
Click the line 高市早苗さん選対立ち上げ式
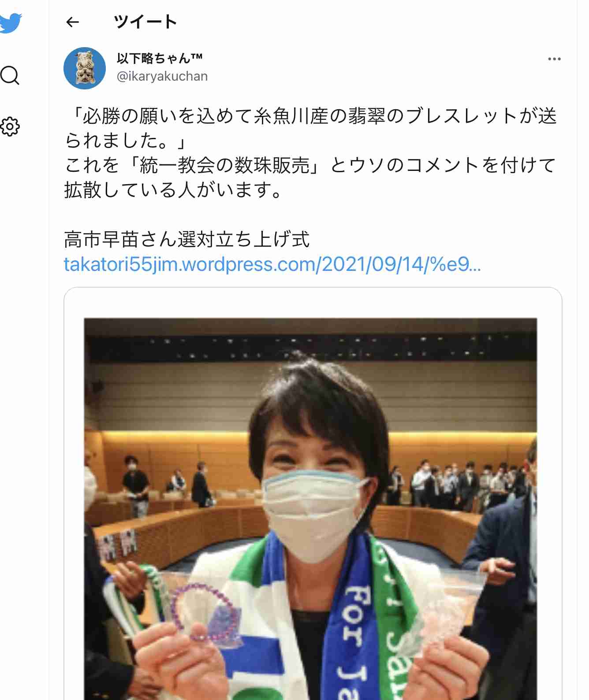tap(187, 240)
